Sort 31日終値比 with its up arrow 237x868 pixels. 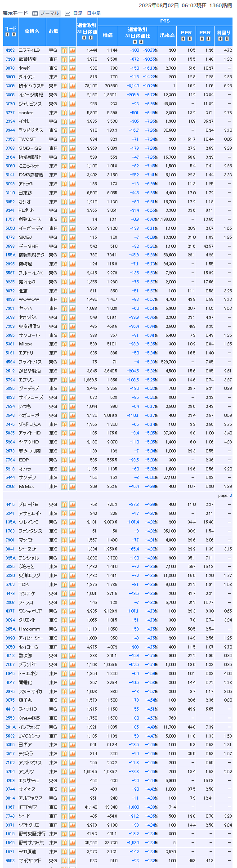pyautogui.click(x=134, y=42)
